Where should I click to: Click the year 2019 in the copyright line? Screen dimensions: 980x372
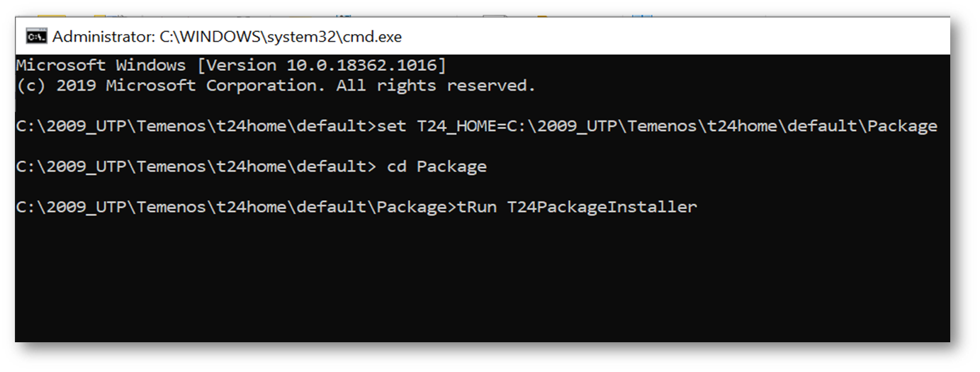[75, 86]
